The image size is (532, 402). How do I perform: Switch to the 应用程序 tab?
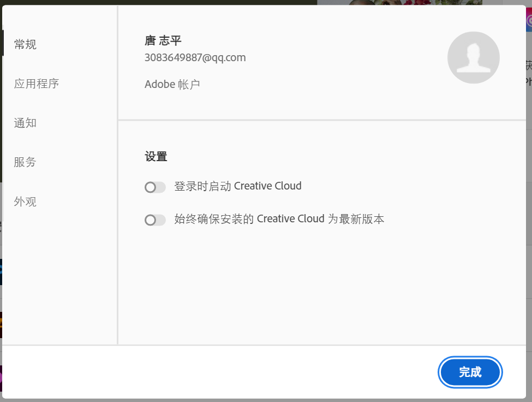click(36, 84)
